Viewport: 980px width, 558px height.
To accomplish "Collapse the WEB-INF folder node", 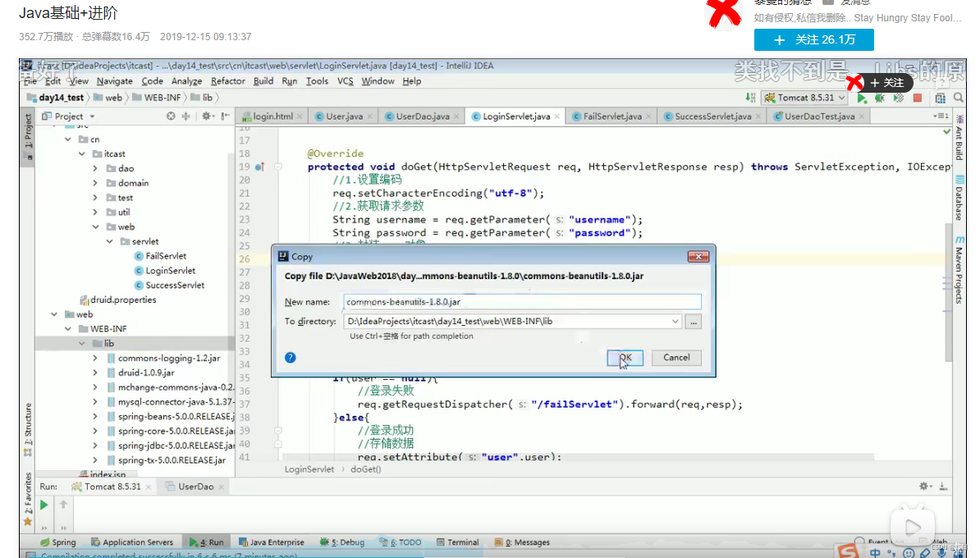I will (x=68, y=329).
